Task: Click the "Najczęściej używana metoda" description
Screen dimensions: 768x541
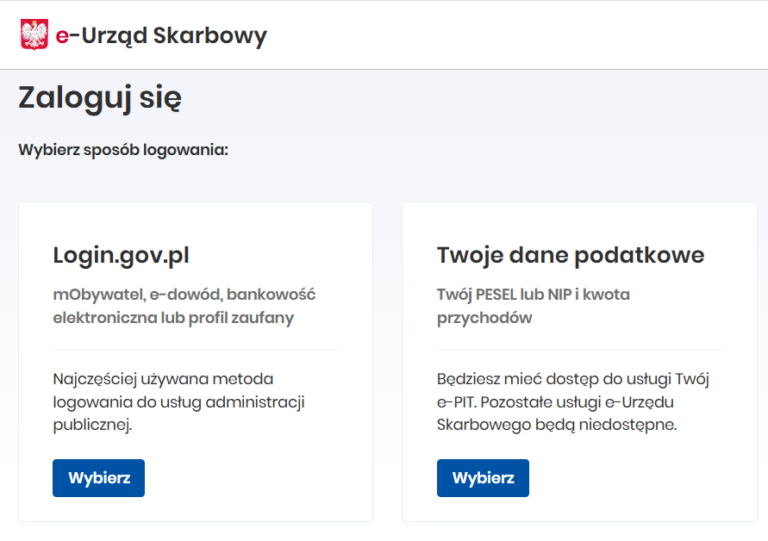Action: [x=163, y=379]
